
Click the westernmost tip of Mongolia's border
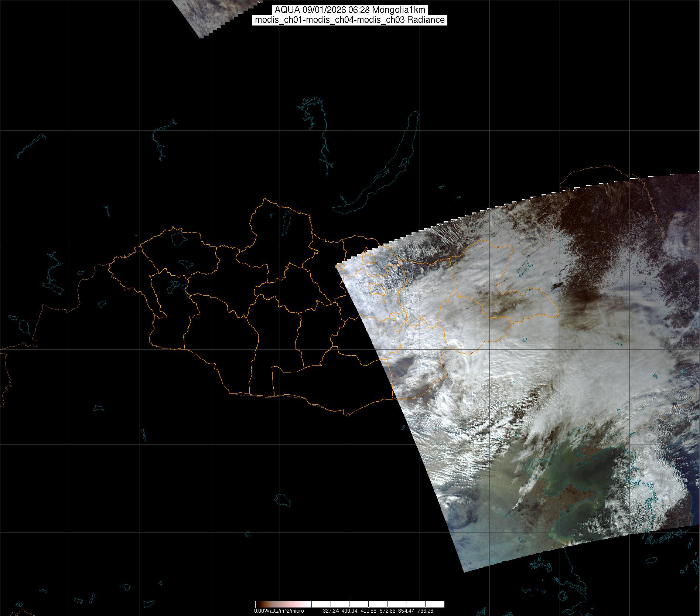tap(109, 264)
